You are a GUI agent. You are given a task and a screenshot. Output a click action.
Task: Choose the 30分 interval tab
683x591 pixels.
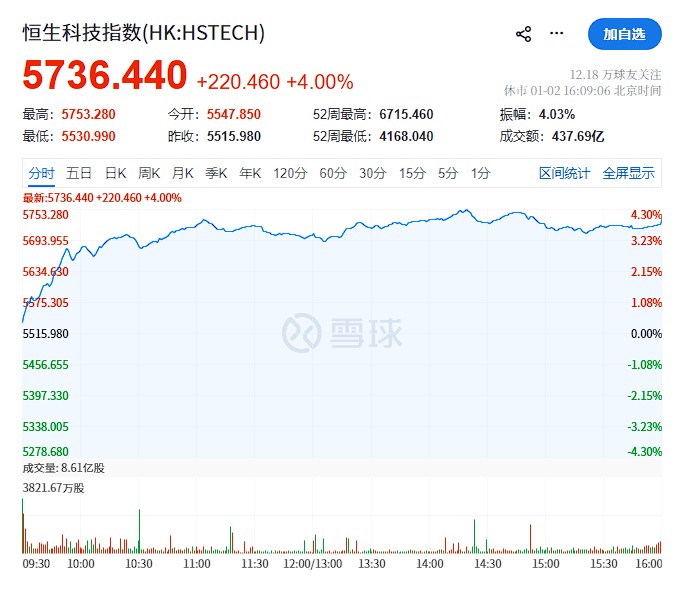(372, 173)
